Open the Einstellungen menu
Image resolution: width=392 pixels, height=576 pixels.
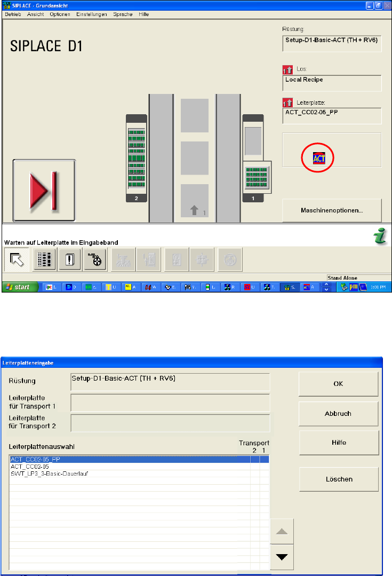(91, 14)
